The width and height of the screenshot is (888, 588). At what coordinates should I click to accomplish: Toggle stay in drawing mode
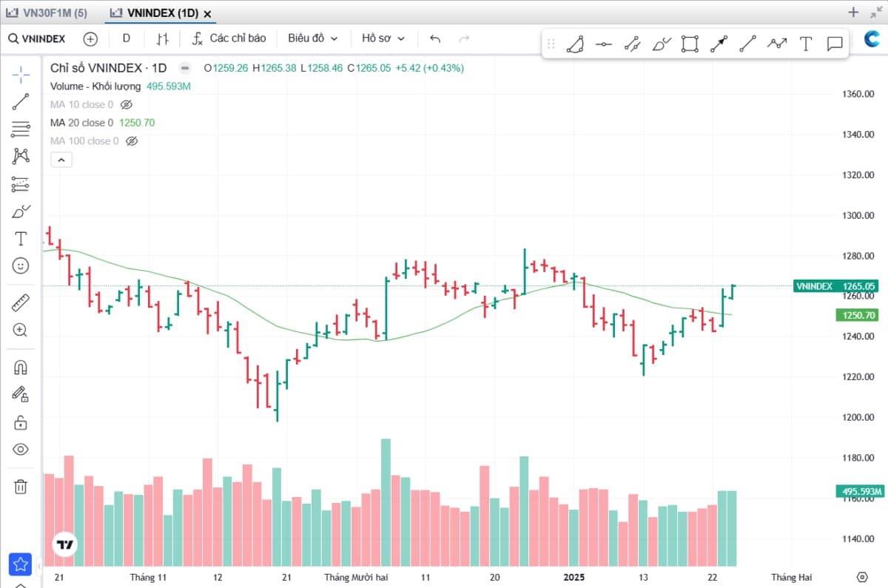21,394
